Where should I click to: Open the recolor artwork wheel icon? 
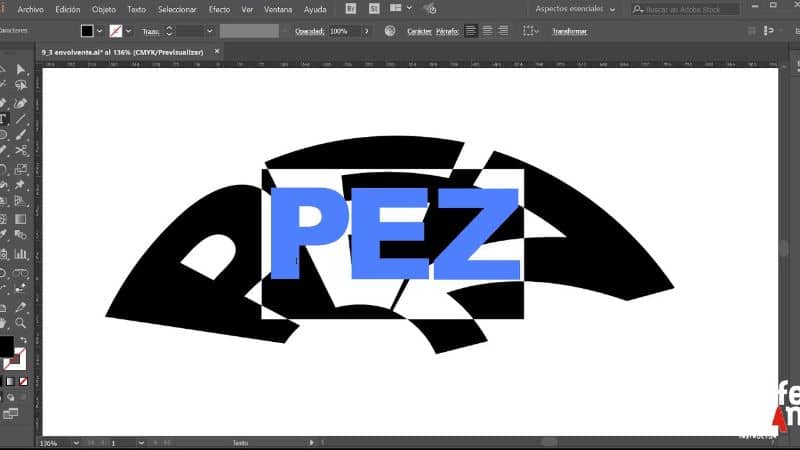[390, 31]
